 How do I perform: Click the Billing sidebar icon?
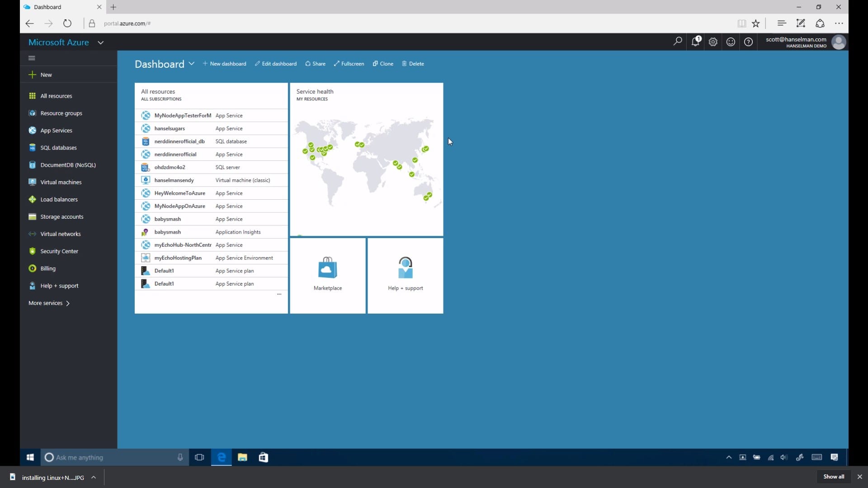pyautogui.click(x=32, y=268)
